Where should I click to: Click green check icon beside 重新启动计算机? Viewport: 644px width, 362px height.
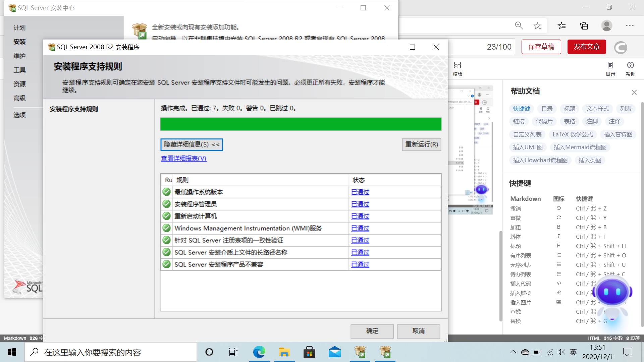[166, 216]
